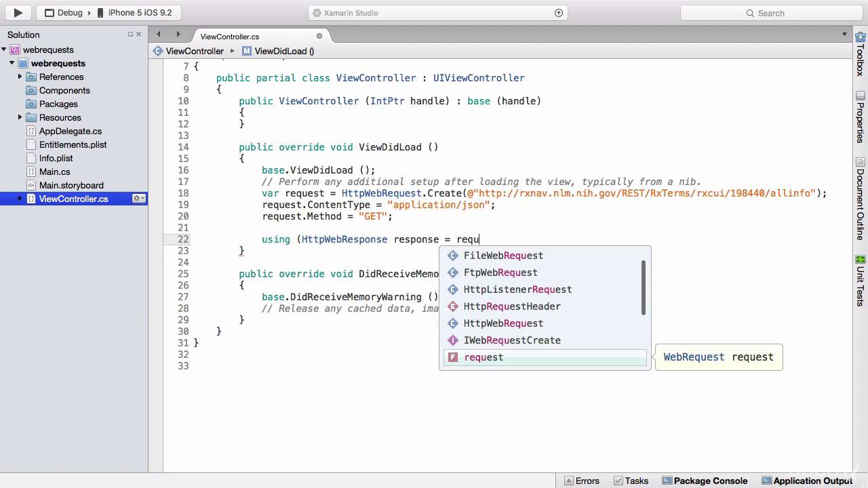Open the Errors pad
The width and height of the screenshot is (868, 488).
(x=581, y=481)
